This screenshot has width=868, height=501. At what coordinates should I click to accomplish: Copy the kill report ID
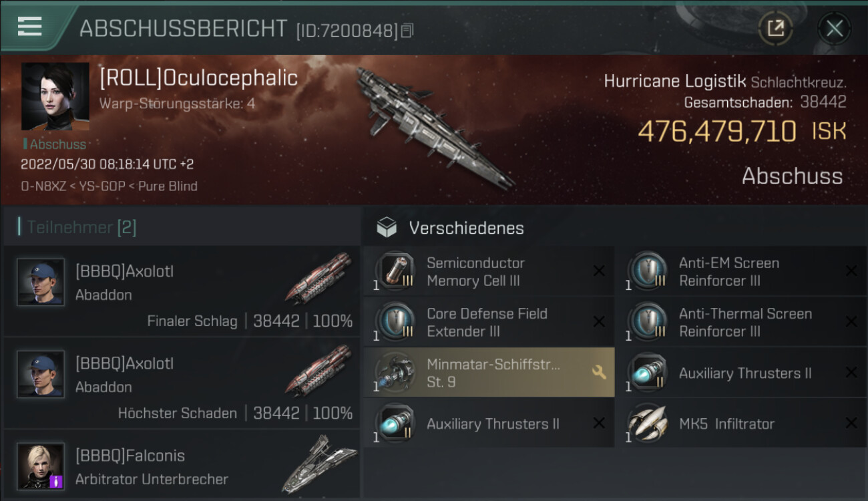[x=407, y=30]
